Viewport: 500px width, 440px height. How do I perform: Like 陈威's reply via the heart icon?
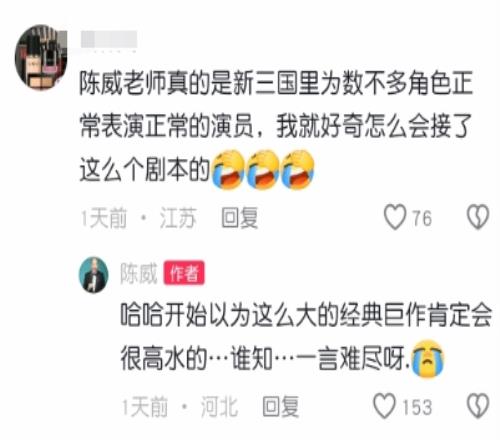[384, 406]
